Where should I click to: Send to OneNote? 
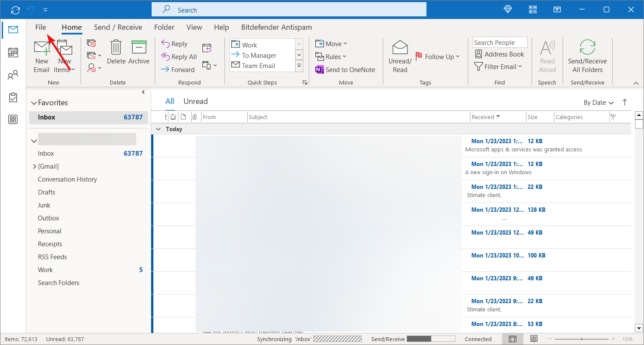click(345, 69)
